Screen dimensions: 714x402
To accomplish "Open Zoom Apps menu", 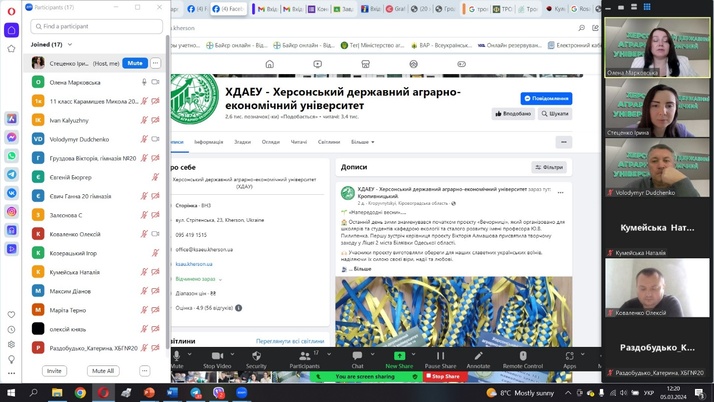I will click(x=570, y=359).
